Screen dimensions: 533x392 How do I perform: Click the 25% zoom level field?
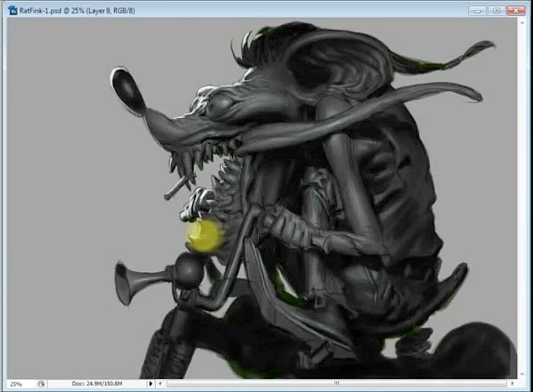point(19,384)
